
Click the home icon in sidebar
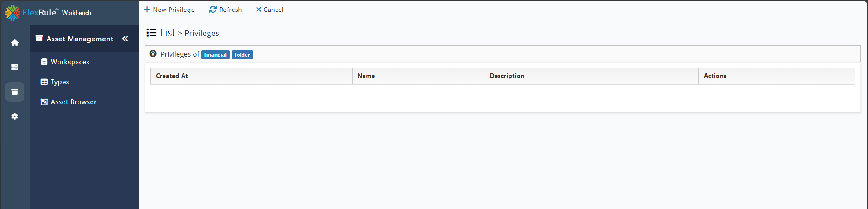(15, 43)
